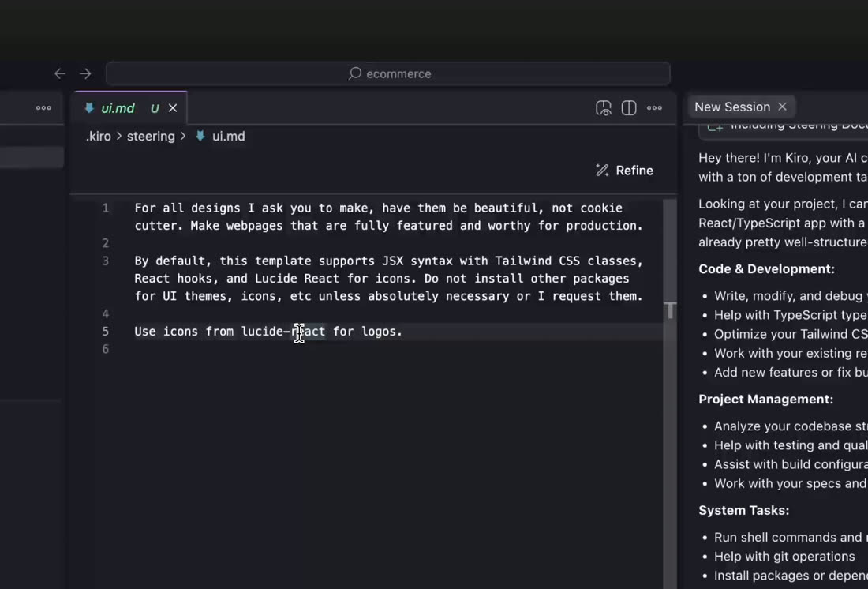
Task: Open steering in the breadcrumb
Action: pyautogui.click(x=151, y=137)
